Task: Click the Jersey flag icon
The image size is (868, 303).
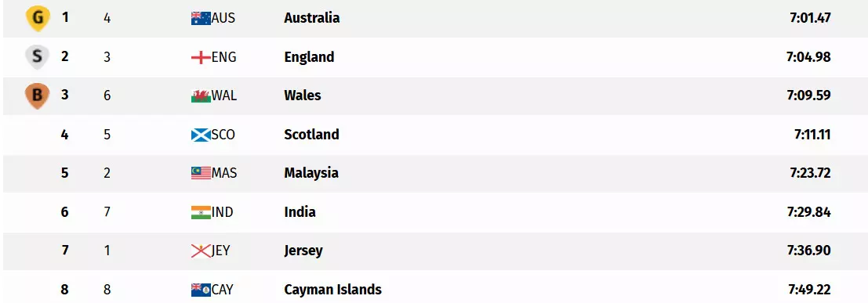Action: pyautogui.click(x=201, y=251)
